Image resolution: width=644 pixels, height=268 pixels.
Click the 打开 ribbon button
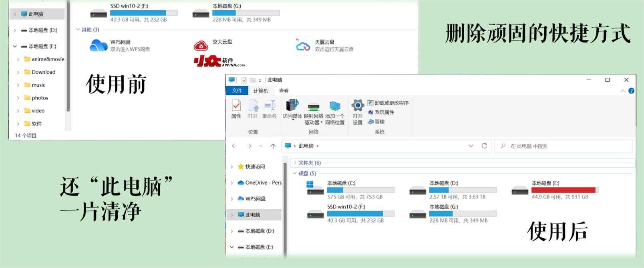[x=253, y=109]
